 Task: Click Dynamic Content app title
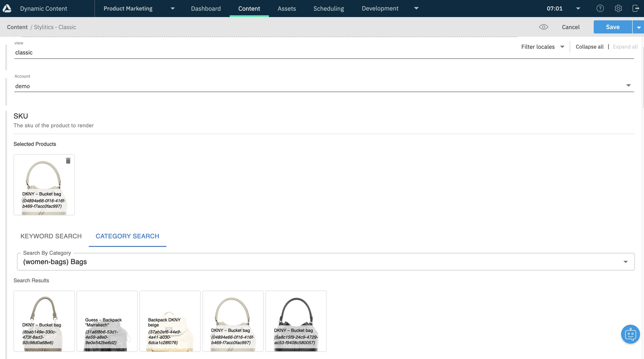coord(44,9)
